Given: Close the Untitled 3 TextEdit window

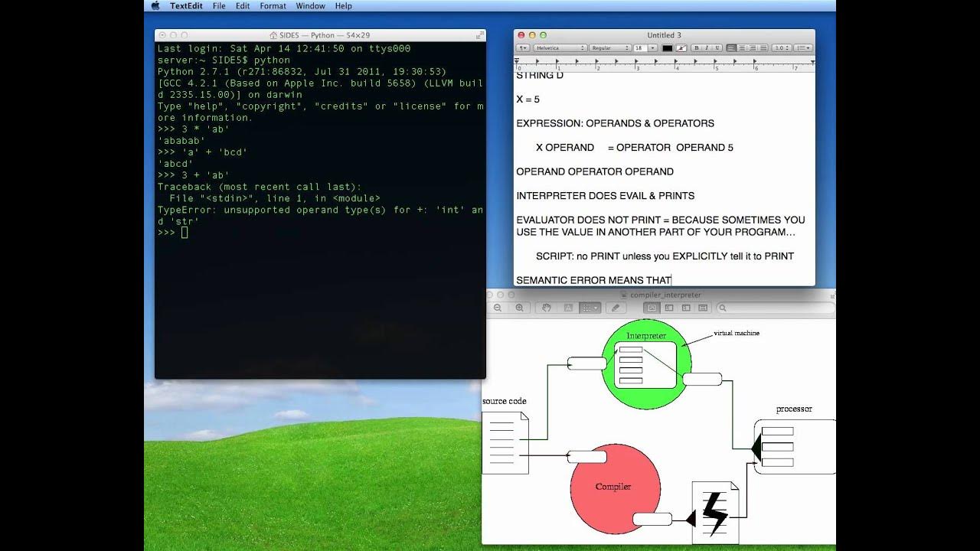Looking at the screenshot, I should (522, 35).
